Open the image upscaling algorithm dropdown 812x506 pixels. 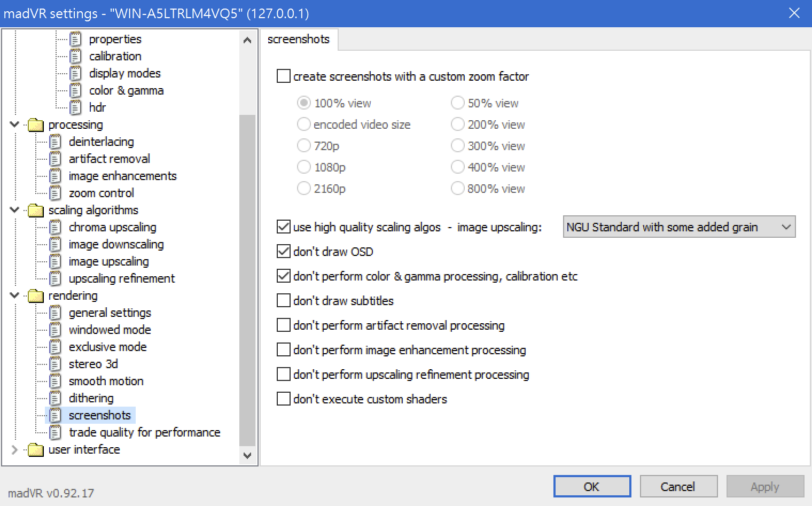point(679,227)
